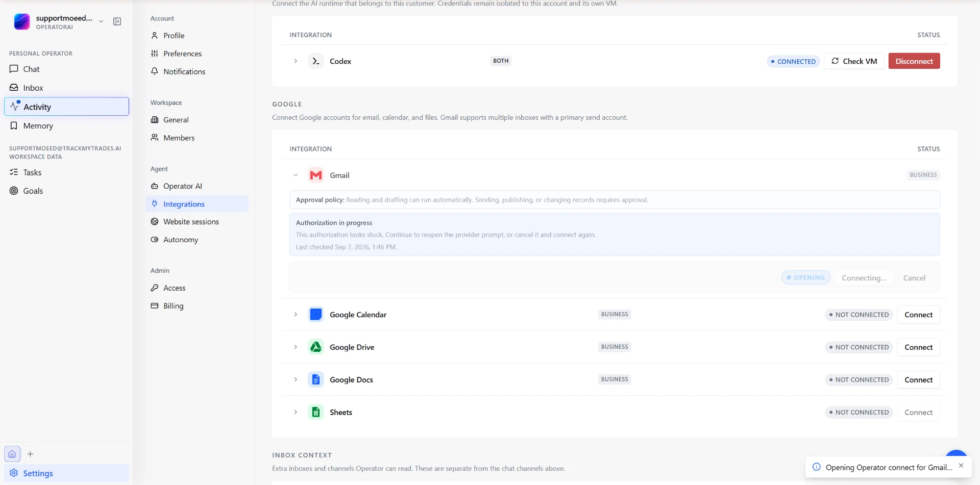Screen dimensions: 980x485
Task: Expand the Google Calendar row
Action: (296, 315)
